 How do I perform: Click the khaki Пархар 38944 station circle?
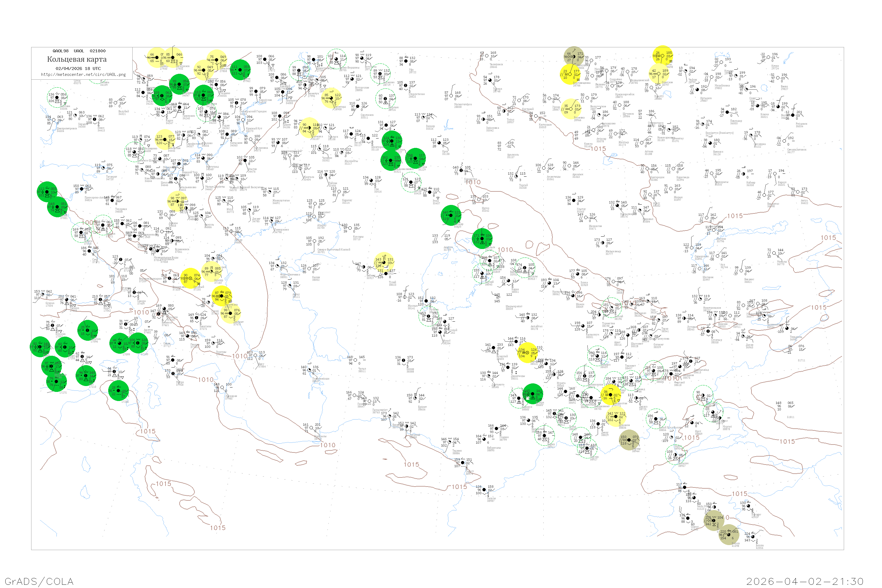[629, 440]
